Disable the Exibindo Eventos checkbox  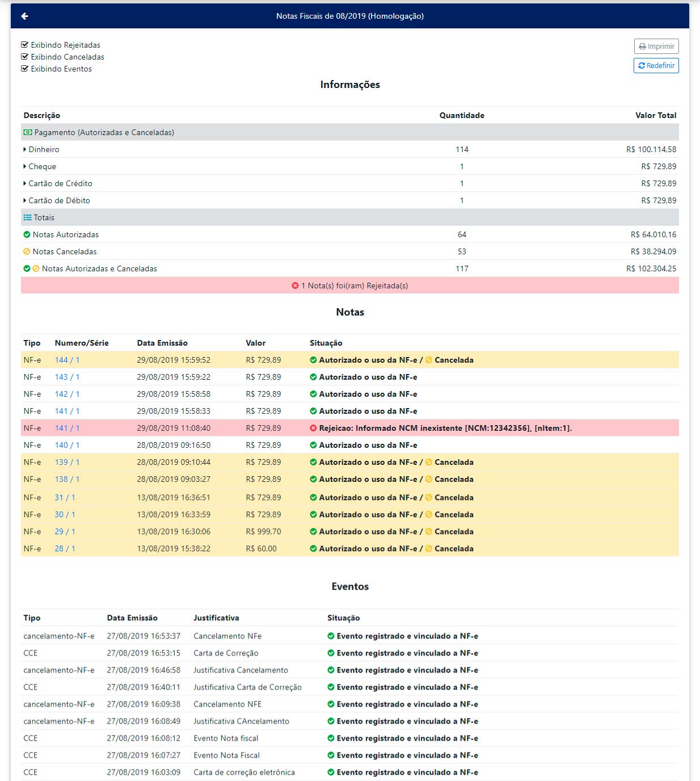click(x=24, y=69)
